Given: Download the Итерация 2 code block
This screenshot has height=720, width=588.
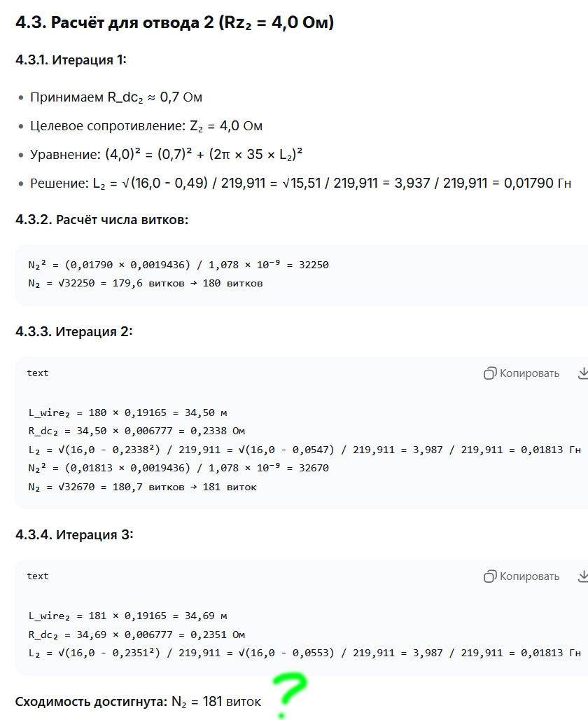Looking at the screenshot, I should point(582,373).
